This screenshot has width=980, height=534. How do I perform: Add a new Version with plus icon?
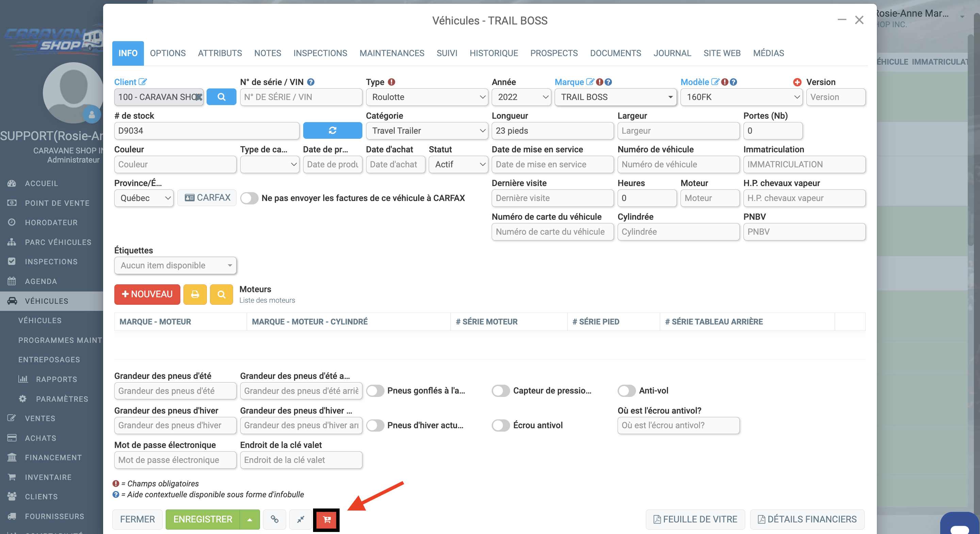(x=797, y=82)
